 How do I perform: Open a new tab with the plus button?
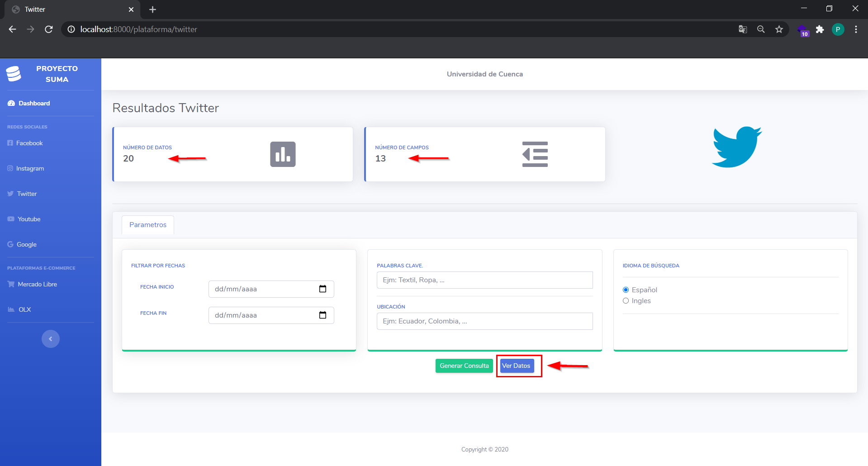[152, 10]
